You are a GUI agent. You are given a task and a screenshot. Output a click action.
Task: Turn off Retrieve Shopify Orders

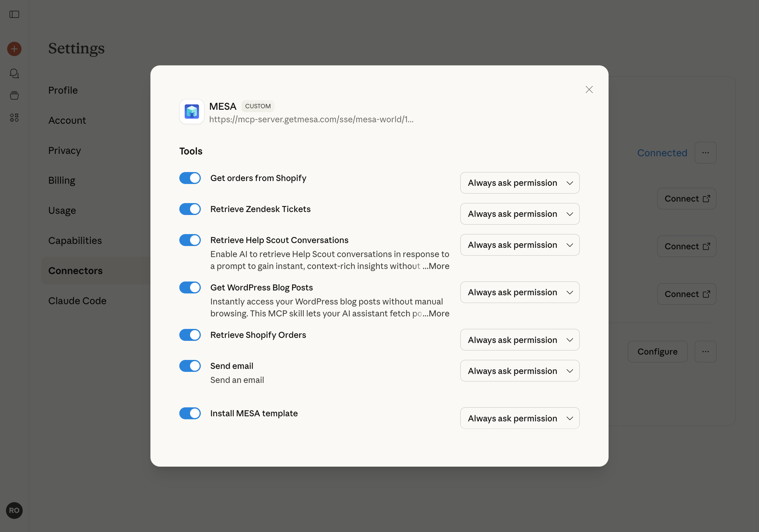[190, 335]
